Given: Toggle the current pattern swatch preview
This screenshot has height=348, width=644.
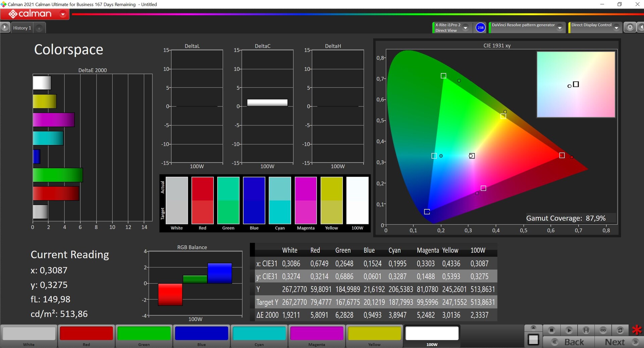Looking at the screenshot, I should tap(533, 340).
